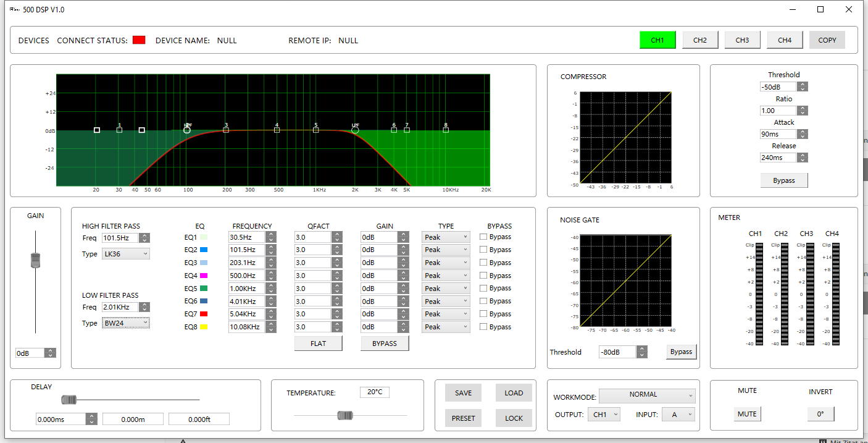Click the EQ4 magenta color swatch
The height and width of the screenshot is (443, 868).
[x=204, y=276]
